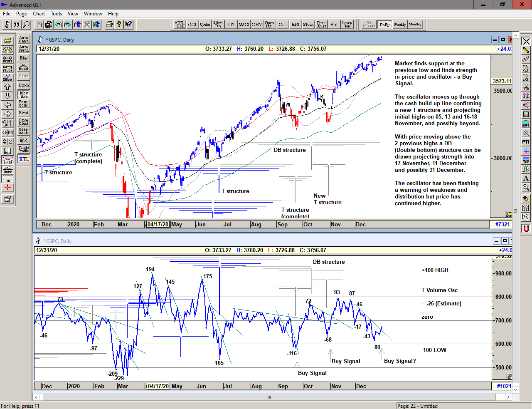Viewport: 532px width, 409px height.
Task: Open the Chart menu
Action: pos(39,14)
